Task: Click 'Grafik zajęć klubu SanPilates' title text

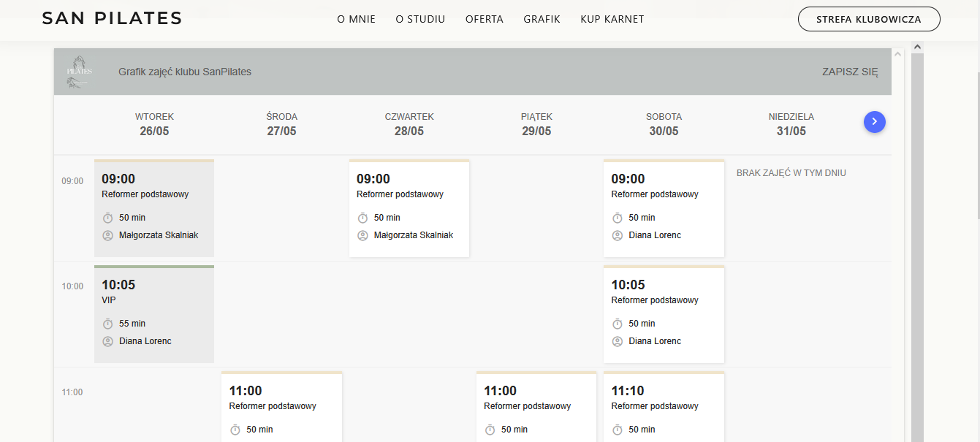Action: point(185,72)
